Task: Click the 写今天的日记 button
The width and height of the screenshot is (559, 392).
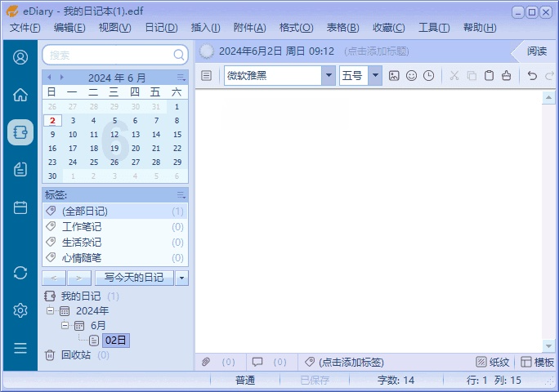Action: pyautogui.click(x=134, y=278)
